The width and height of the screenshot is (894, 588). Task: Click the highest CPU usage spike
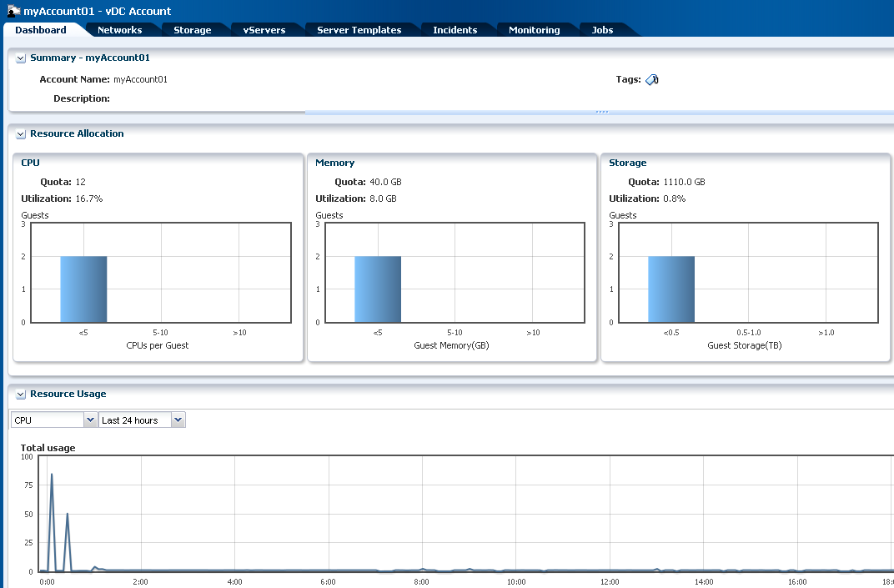52,475
